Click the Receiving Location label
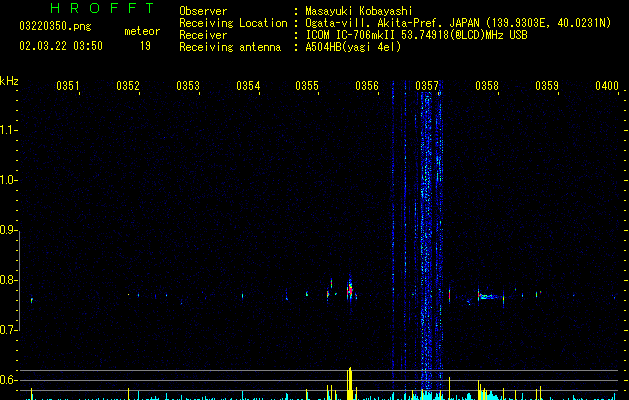This screenshot has width=629, height=400. pos(233,23)
